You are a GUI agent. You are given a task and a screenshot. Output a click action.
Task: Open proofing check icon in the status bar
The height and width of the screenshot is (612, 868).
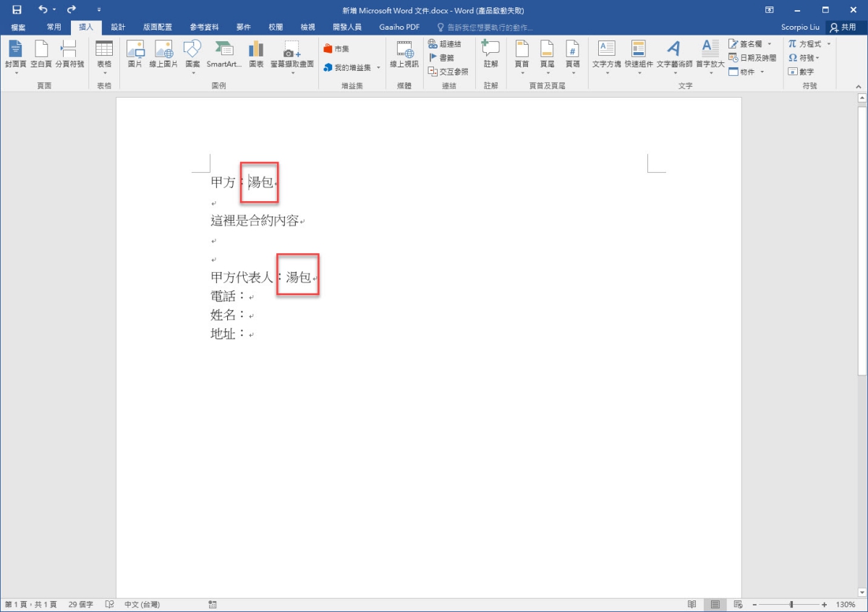[x=110, y=605]
